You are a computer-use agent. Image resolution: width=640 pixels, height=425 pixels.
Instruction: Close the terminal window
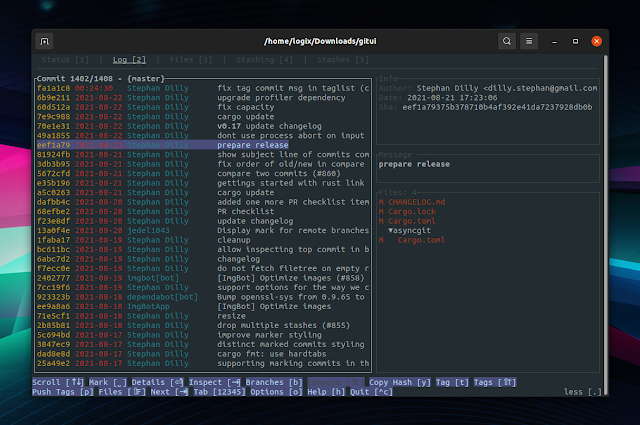coord(596,41)
